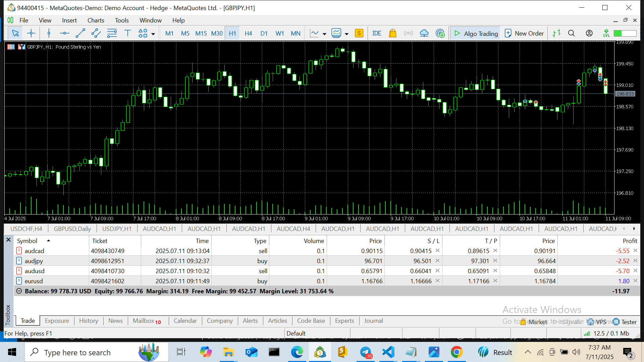The height and width of the screenshot is (362, 644).
Task: Click the chart template icon beside GBPJPY
Action: (x=21, y=47)
